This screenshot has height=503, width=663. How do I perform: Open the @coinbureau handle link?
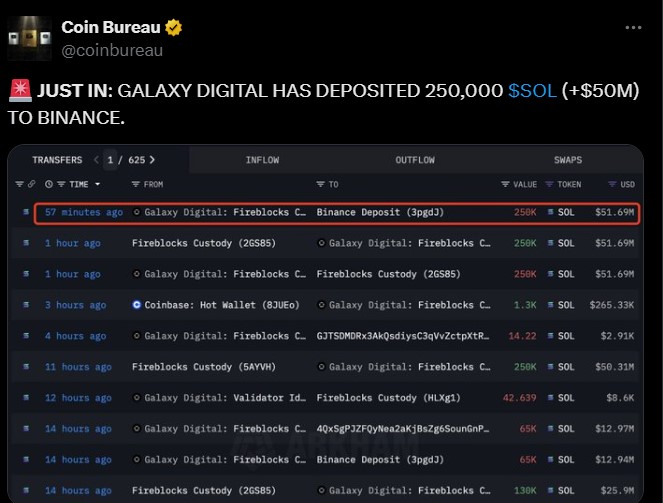112,50
